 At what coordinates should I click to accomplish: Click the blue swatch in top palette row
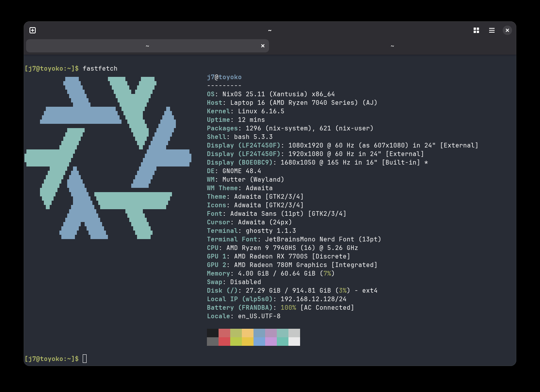[x=259, y=333]
